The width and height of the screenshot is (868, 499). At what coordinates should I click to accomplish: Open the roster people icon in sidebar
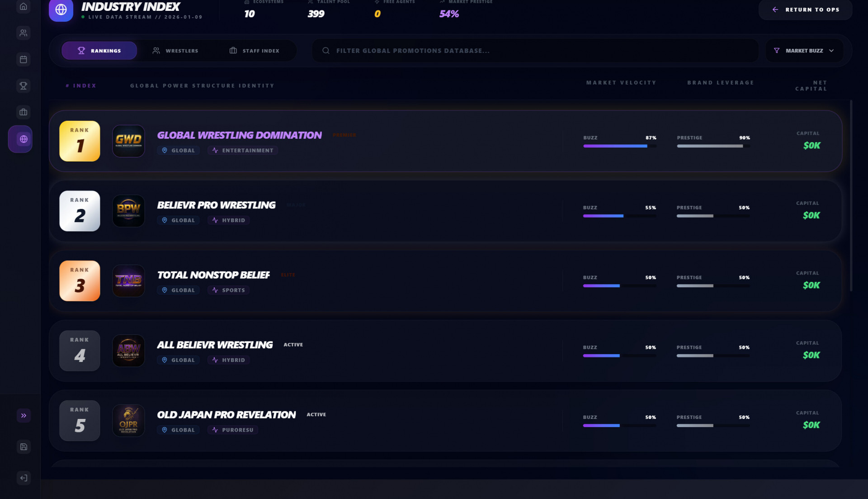coord(24,33)
